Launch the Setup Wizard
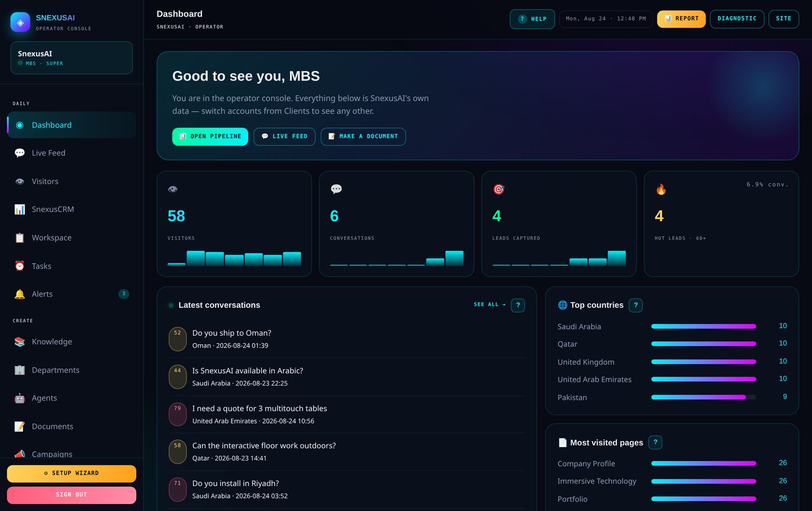Image resolution: width=812 pixels, height=511 pixels. coord(72,473)
